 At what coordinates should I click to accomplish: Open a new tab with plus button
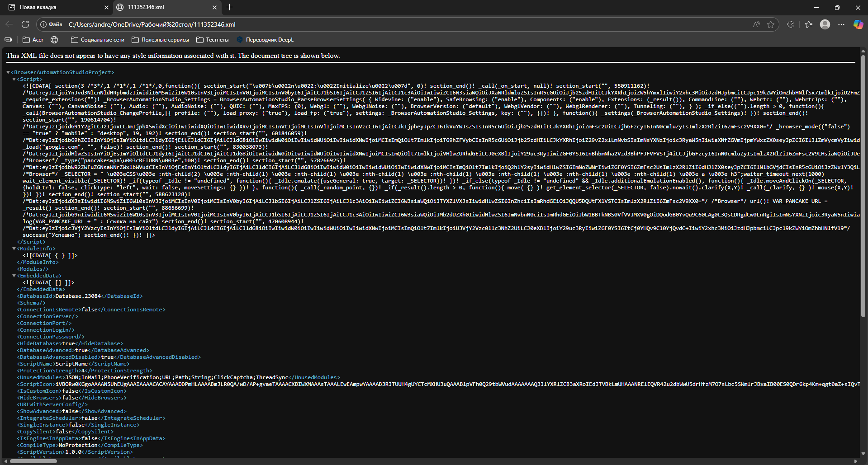[x=229, y=7]
